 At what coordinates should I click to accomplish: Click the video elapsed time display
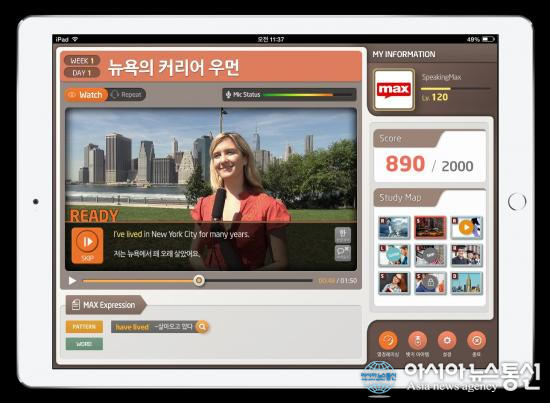326,281
